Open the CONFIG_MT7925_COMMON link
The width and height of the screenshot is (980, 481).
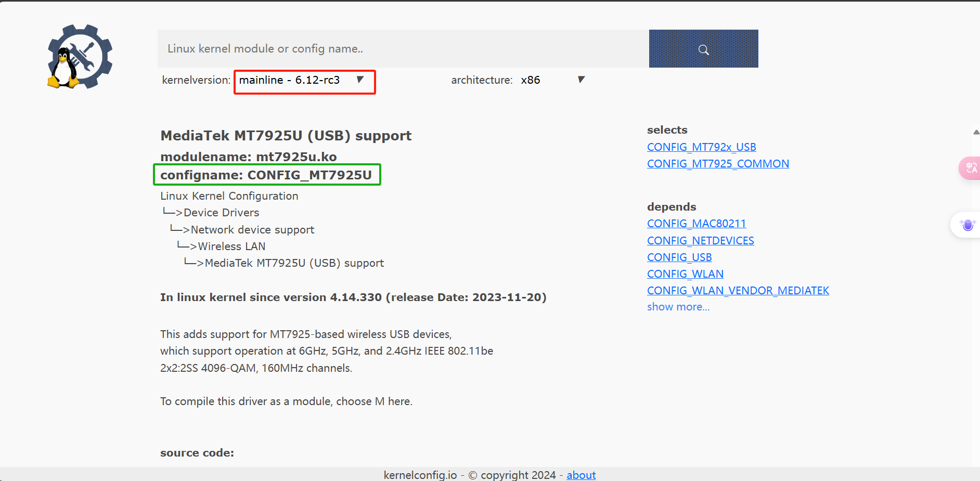coord(718,164)
